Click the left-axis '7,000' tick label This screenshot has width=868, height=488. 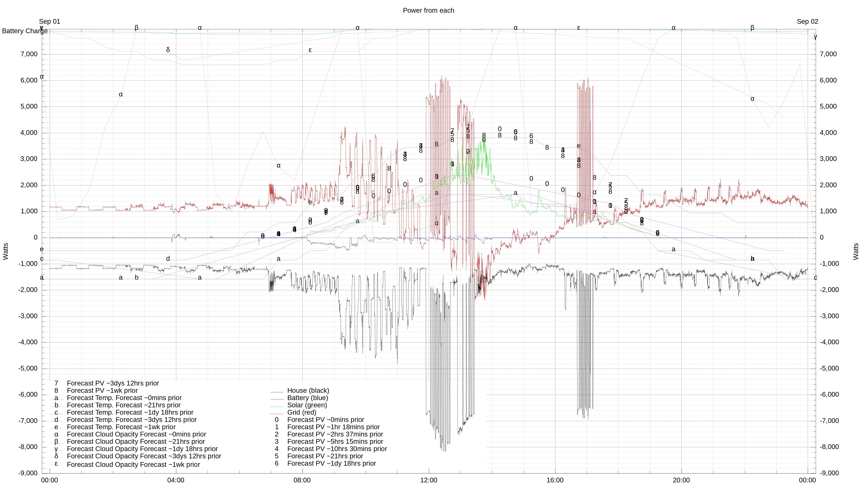coord(29,54)
